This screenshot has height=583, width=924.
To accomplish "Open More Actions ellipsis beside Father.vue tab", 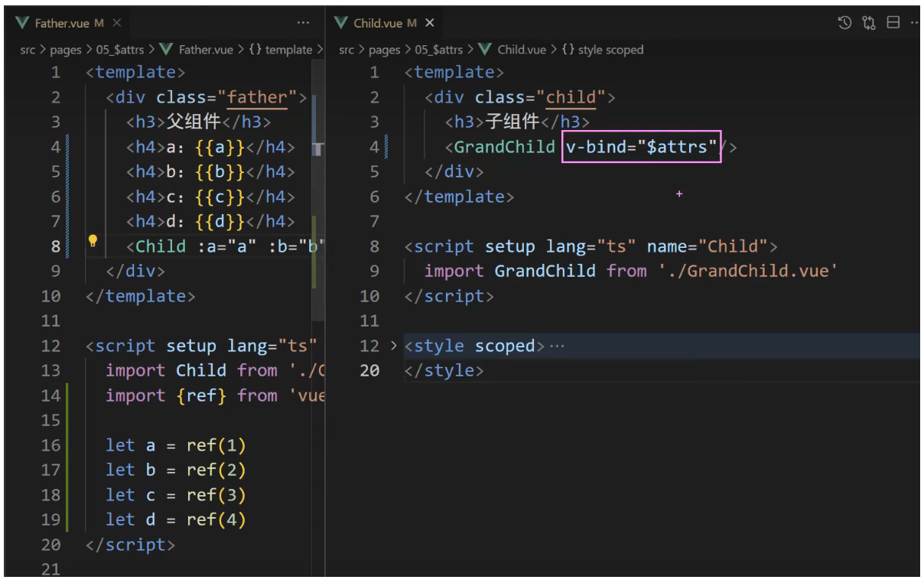I will tap(303, 23).
